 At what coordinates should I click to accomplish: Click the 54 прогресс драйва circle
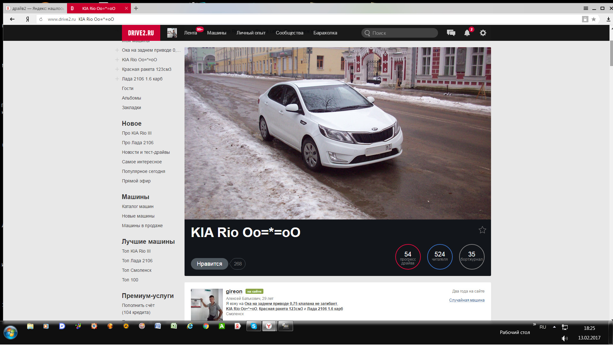point(408,257)
